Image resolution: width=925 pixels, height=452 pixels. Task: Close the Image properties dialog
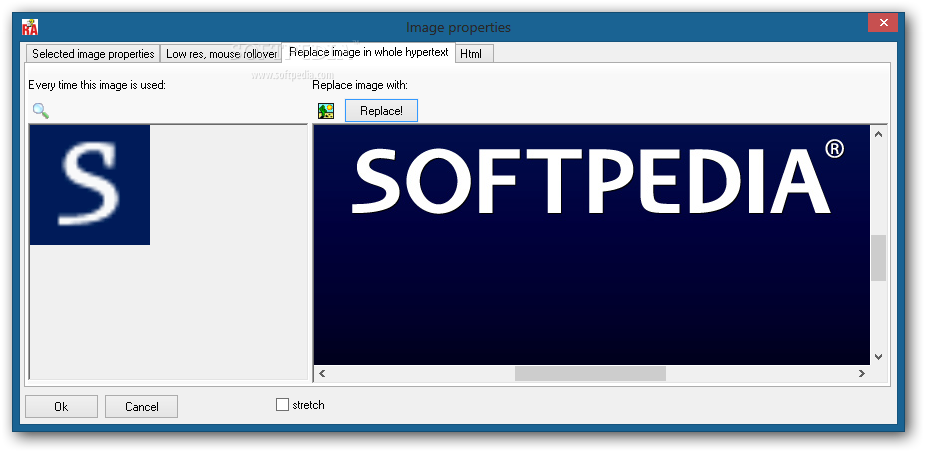pyautogui.click(x=883, y=23)
